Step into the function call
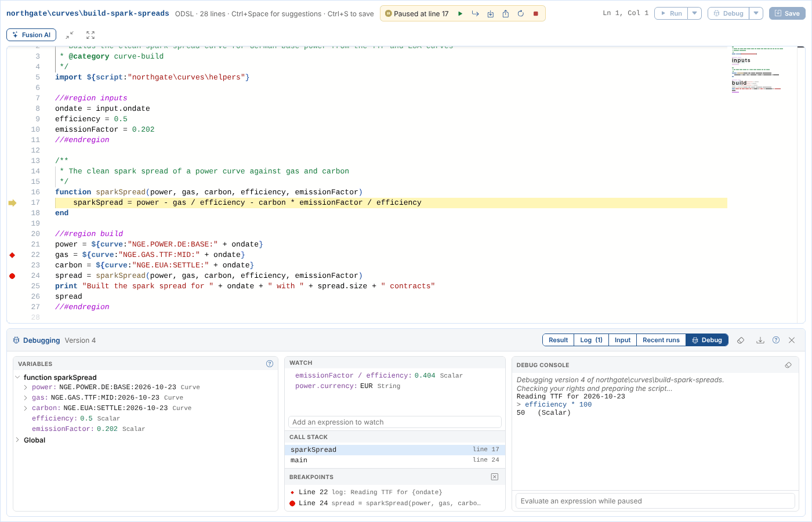The height and width of the screenshot is (522, 812). (491, 13)
